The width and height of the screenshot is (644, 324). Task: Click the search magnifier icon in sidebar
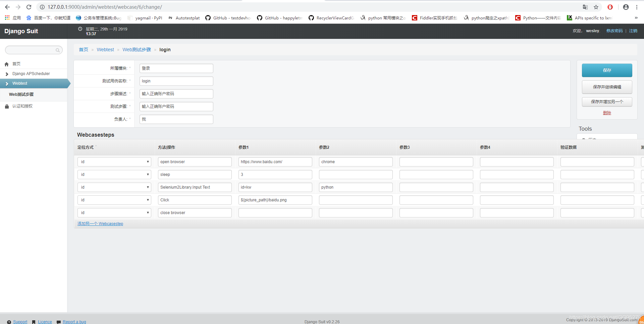pos(58,50)
